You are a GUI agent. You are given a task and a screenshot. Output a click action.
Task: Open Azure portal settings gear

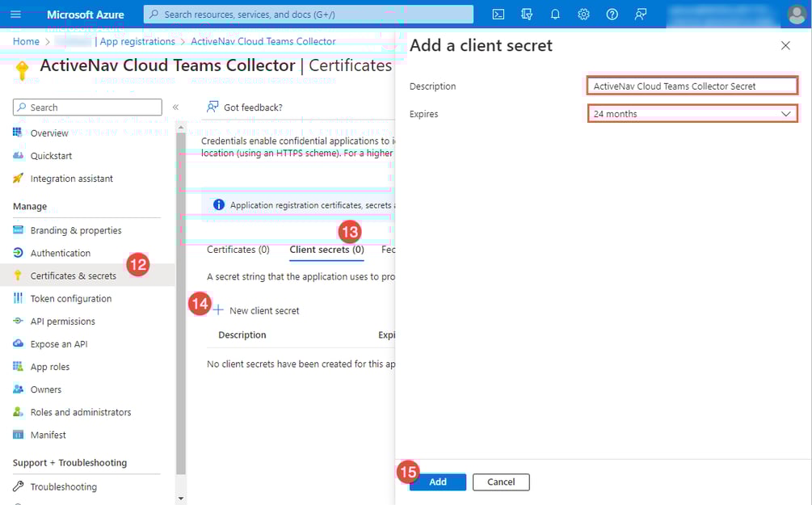click(583, 14)
